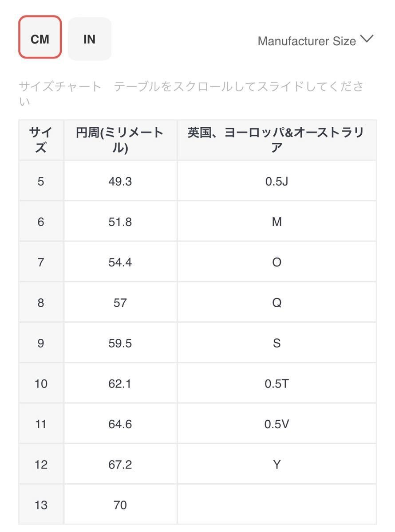The image size is (395, 532).
Task: Click the 54.4 millimeter measurement
Action: (120, 262)
